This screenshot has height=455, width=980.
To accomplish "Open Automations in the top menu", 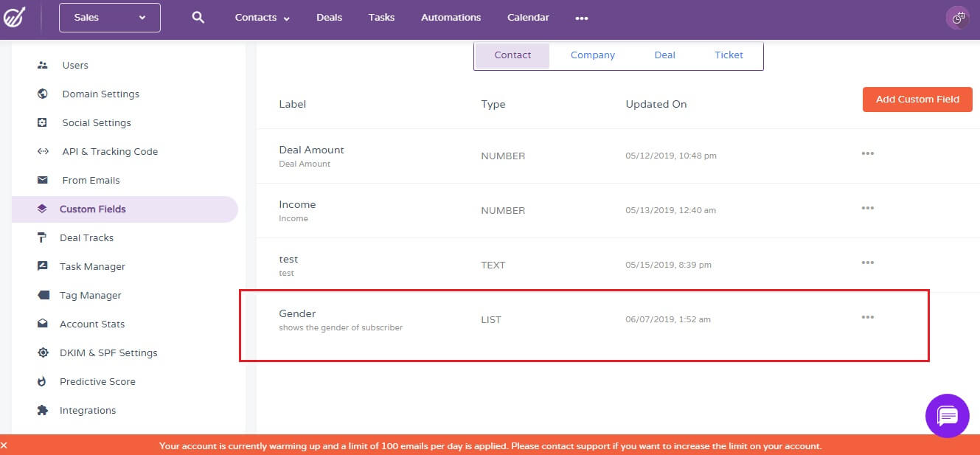I will point(451,18).
